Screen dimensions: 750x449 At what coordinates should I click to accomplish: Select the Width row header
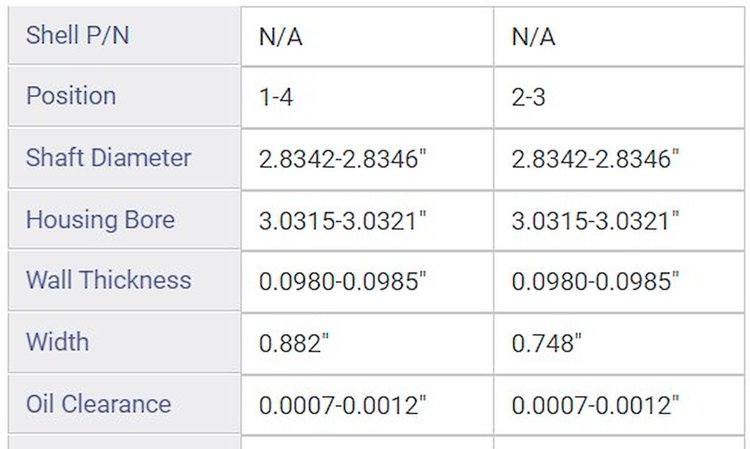pyautogui.click(x=124, y=343)
